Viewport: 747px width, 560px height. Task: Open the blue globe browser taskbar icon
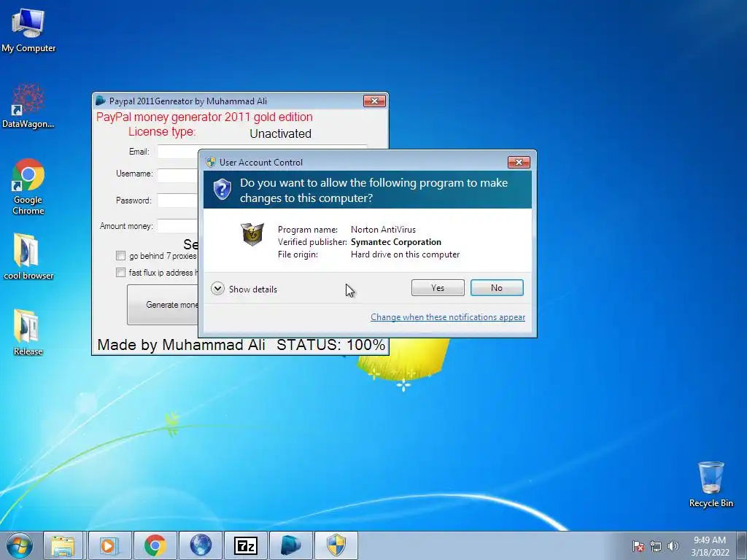[201, 545]
